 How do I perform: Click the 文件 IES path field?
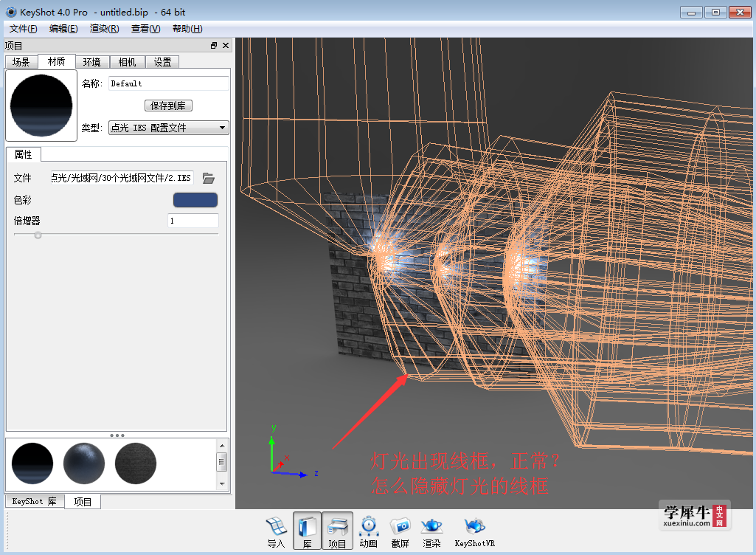tap(122, 178)
